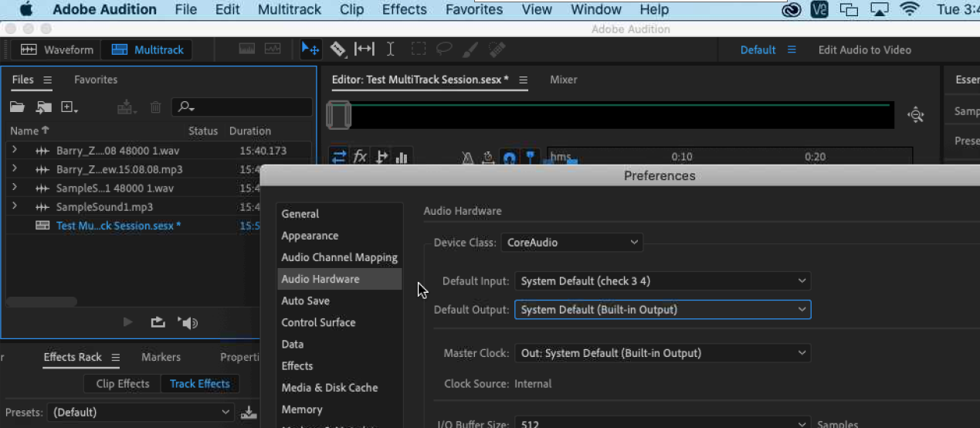Toggle Track Effects in Effects Rack
Viewport: 980px width, 428px height.
(x=199, y=384)
